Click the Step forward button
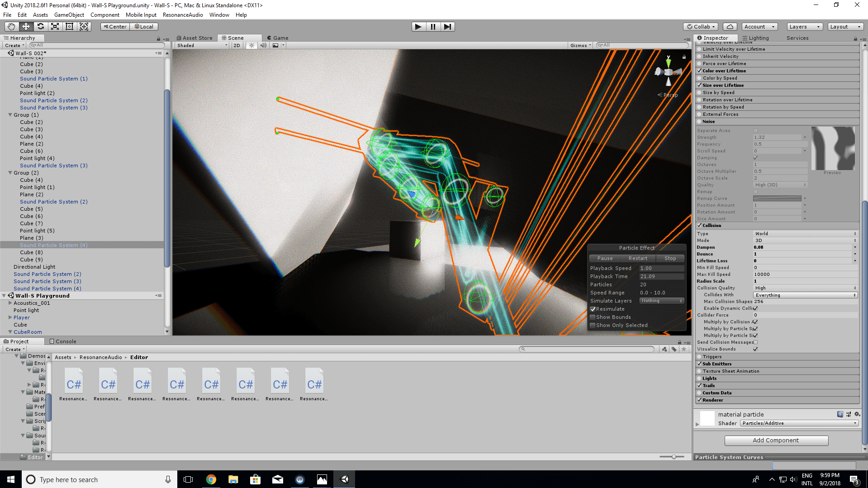This screenshot has height=488, width=868. coord(447,27)
